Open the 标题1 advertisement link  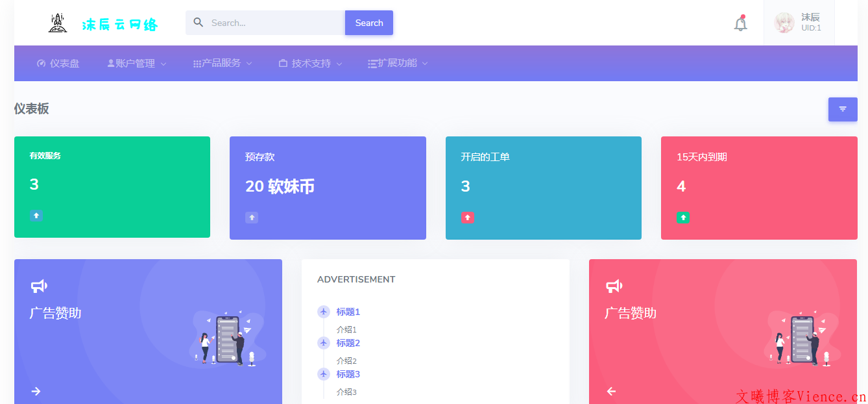click(348, 312)
